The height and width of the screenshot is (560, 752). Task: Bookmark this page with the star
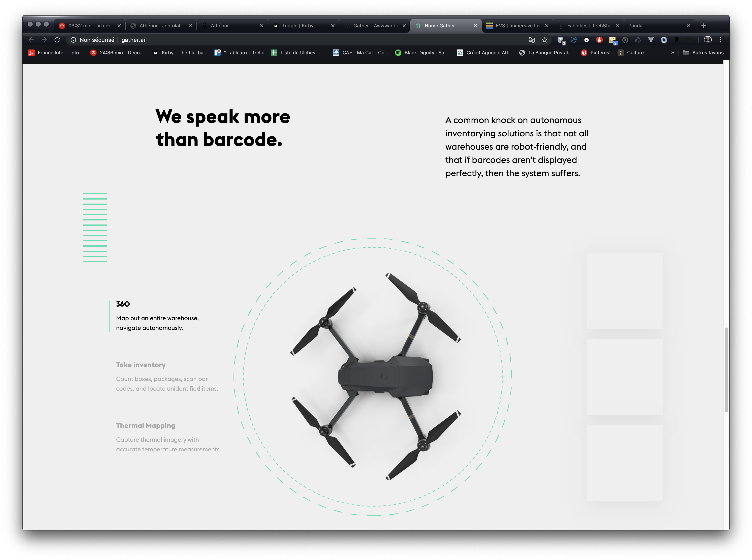tap(545, 40)
